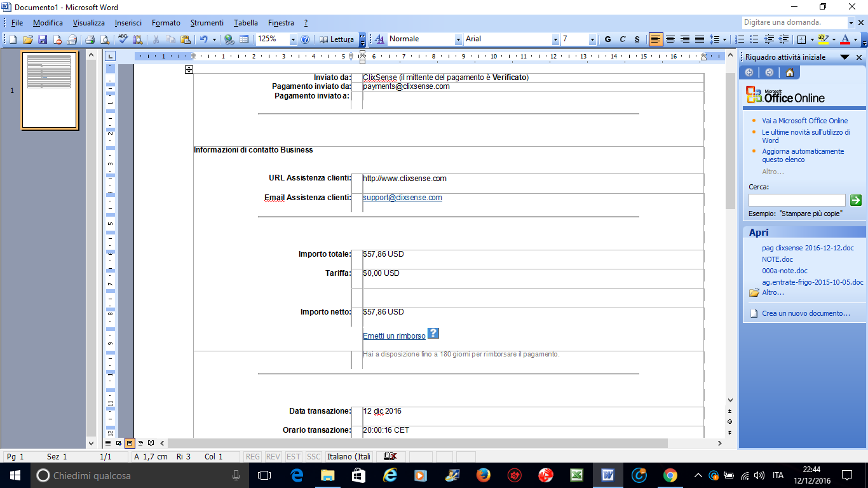Open the Inserisci menu
Screen dimensions: 868x488
(128, 23)
